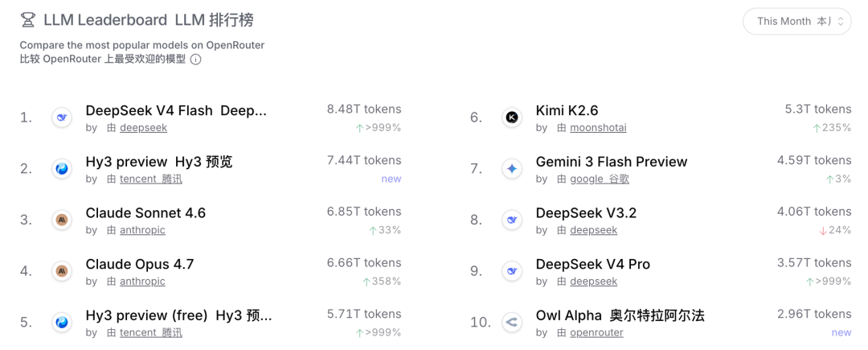Click the trophy icon next to LLM Leaderboard
This screenshot has height=350, width=868.
coord(27,21)
